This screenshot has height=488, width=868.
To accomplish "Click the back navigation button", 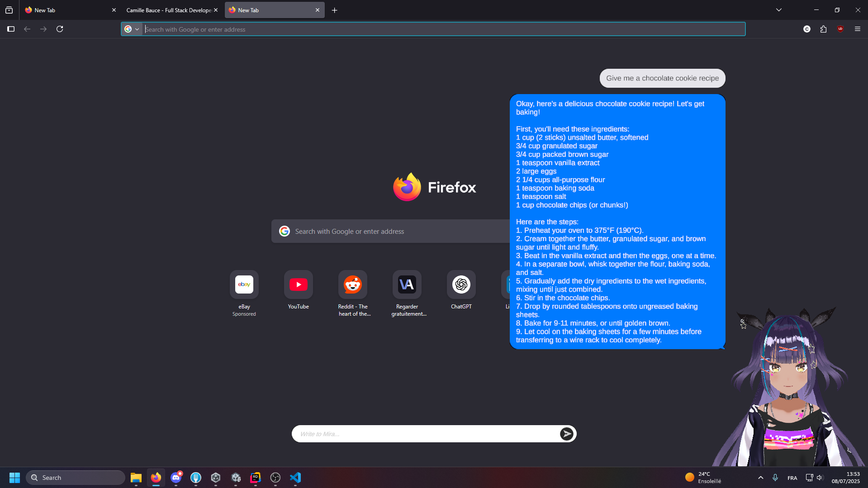I will pos(27,28).
